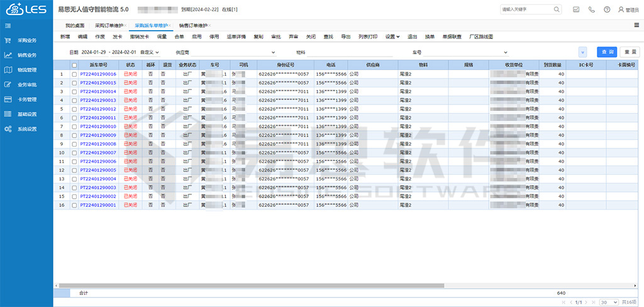The width and height of the screenshot is (644, 307).
Task: Open help via the question mark icon
Action: [x=607, y=9]
